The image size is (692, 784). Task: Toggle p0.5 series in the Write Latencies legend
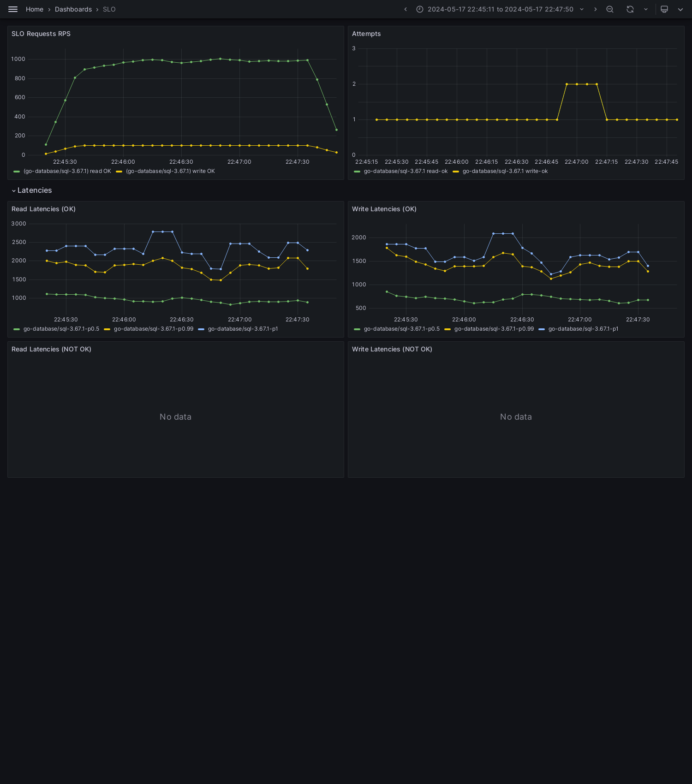pyautogui.click(x=402, y=329)
